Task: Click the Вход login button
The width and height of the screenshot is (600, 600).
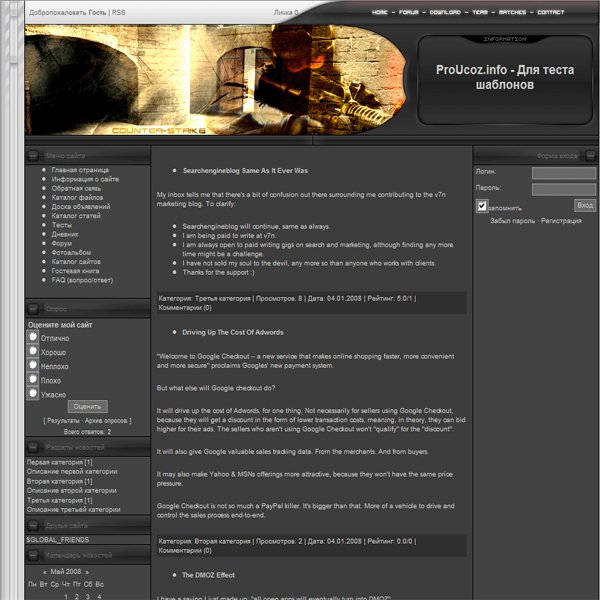Action: pos(585,205)
